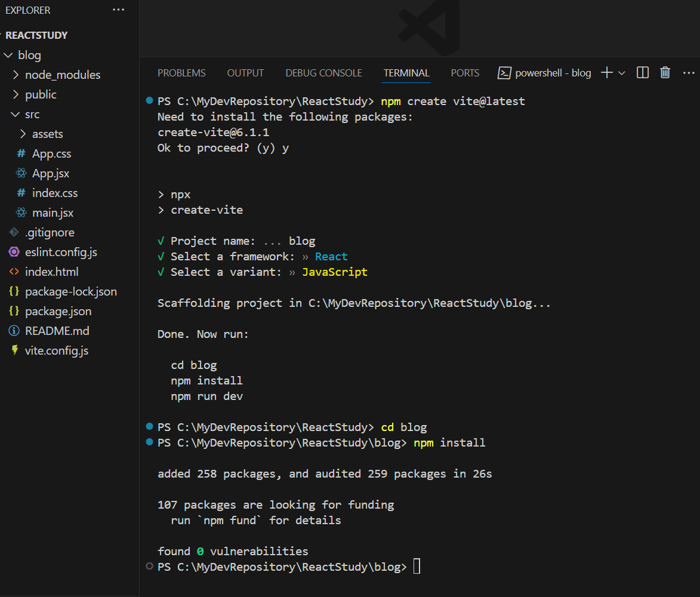This screenshot has width=700, height=597.
Task: Click the 'JavaScript' variant text in terminal
Action: [335, 272]
